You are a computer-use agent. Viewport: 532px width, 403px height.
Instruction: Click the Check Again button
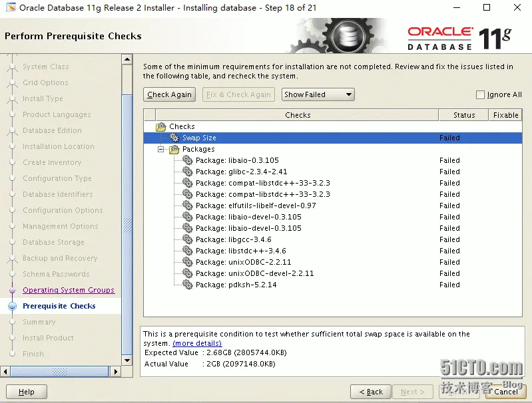click(169, 94)
